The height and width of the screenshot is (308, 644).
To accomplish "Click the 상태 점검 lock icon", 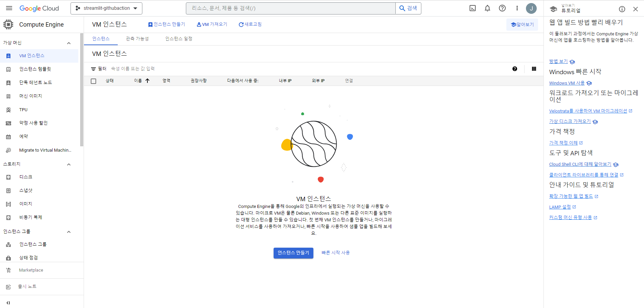I will 8,258.
